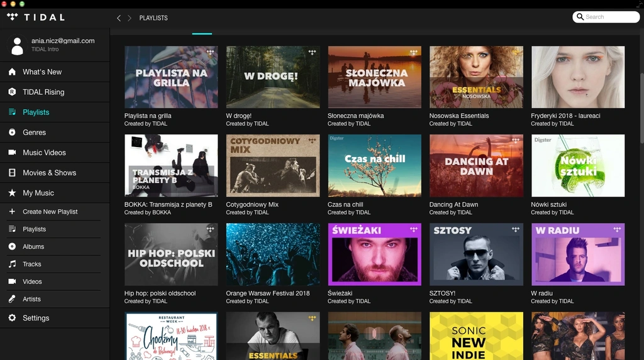Viewport: 644px width, 360px height.
Task: Click the Restaurant Week cover
Action: pyautogui.click(x=171, y=335)
